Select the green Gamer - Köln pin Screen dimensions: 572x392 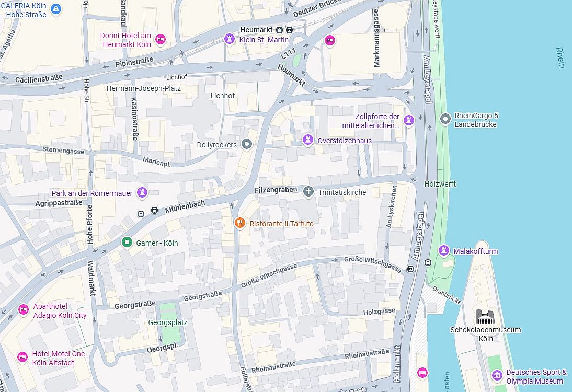tap(127, 242)
